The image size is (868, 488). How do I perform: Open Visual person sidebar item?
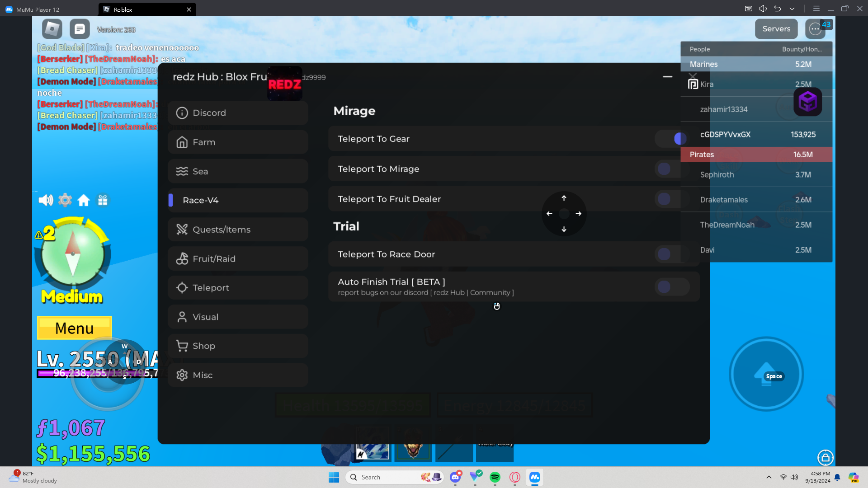coord(238,317)
